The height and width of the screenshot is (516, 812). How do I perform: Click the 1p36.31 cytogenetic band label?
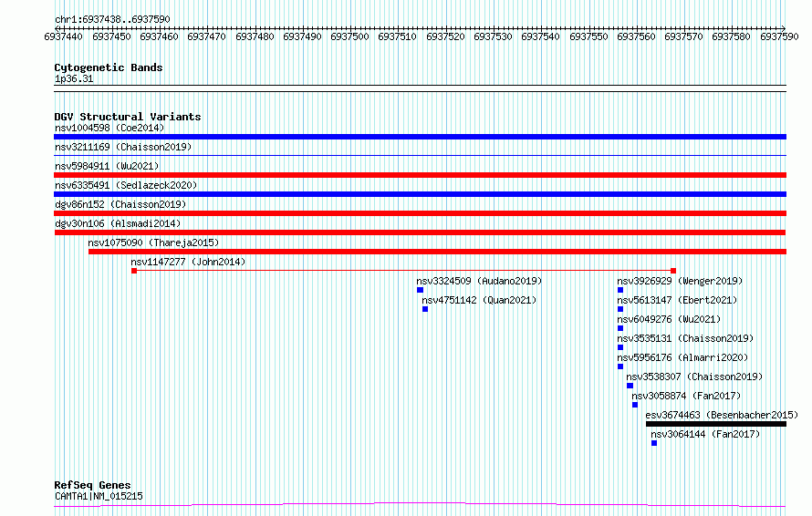74,79
